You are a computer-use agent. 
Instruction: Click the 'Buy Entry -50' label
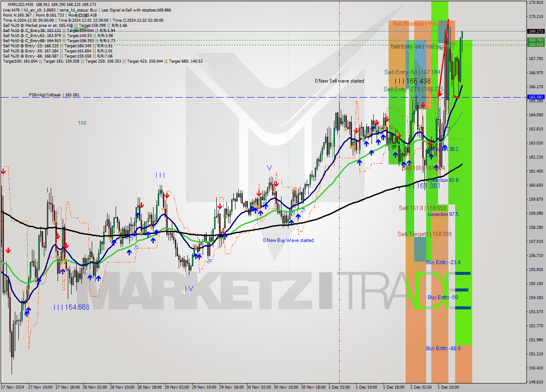click(x=443, y=297)
